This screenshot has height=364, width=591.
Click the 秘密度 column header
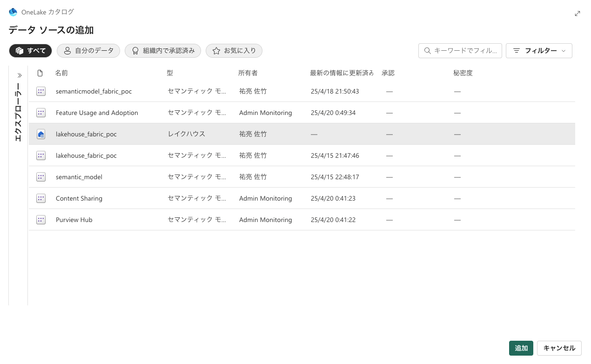pyautogui.click(x=463, y=73)
